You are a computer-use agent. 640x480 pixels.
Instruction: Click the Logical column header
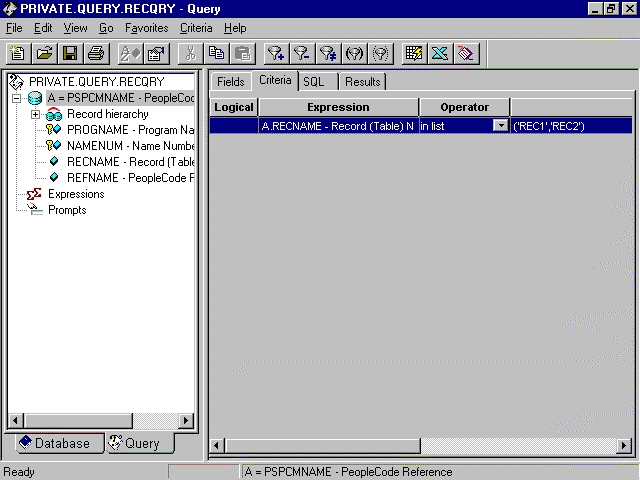234,107
